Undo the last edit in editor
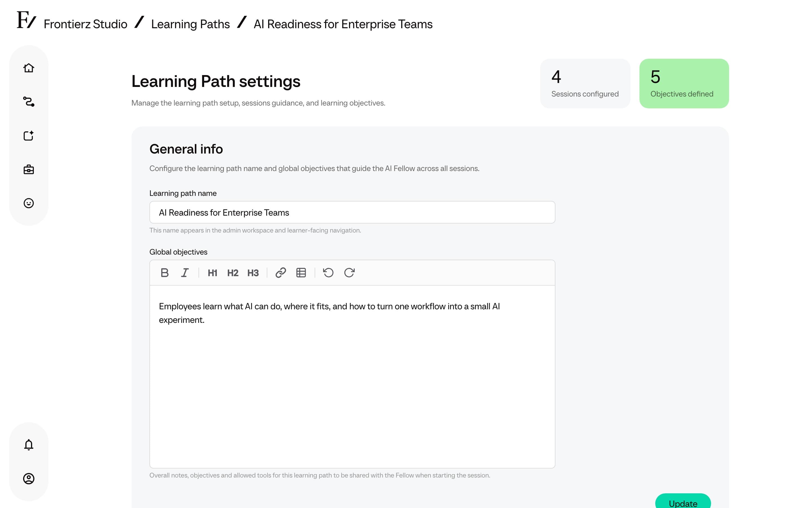 (328, 272)
